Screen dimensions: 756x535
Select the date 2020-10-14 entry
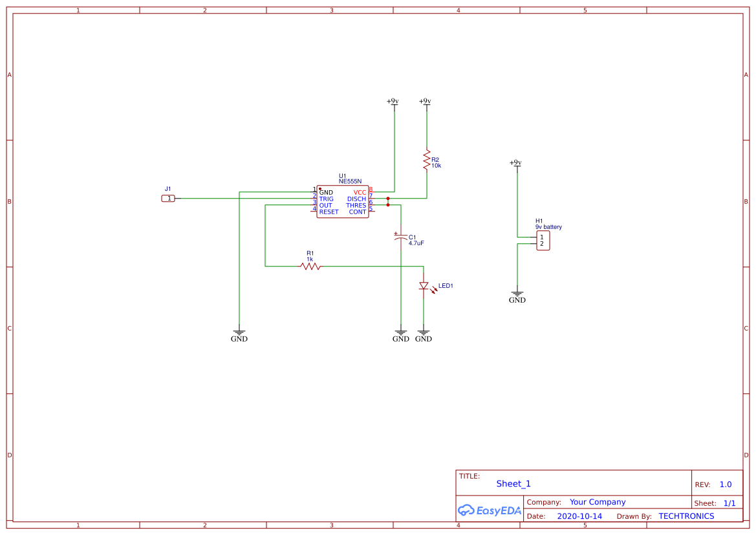click(x=579, y=516)
